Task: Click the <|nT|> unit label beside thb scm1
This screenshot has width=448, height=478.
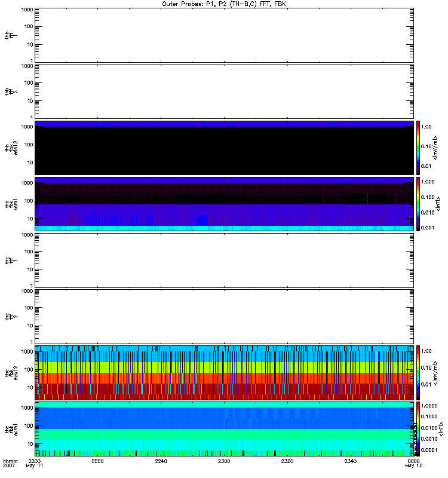Action: tap(438, 204)
